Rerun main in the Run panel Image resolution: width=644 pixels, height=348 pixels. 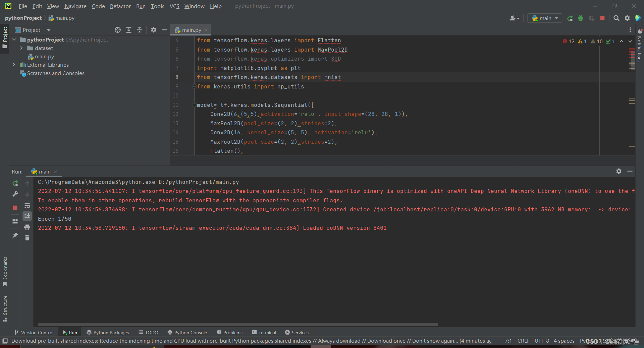(x=15, y=183)
